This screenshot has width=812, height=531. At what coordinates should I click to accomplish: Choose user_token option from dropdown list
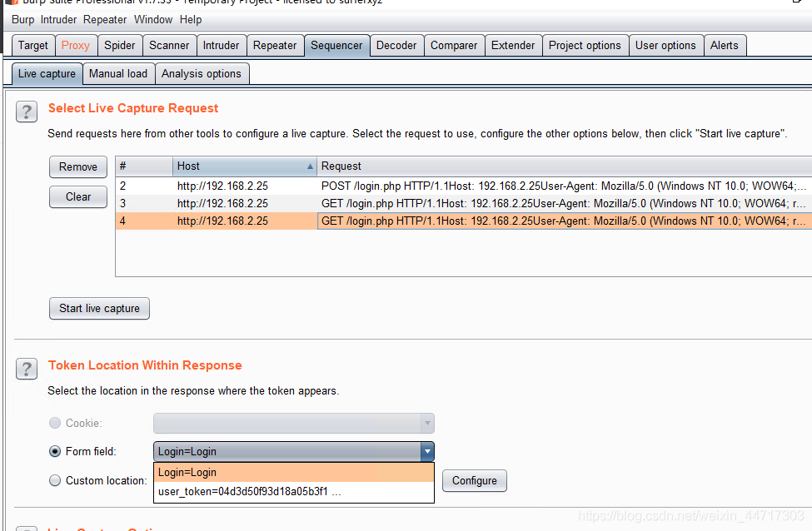pyautogui.click(x=294, y=491)
